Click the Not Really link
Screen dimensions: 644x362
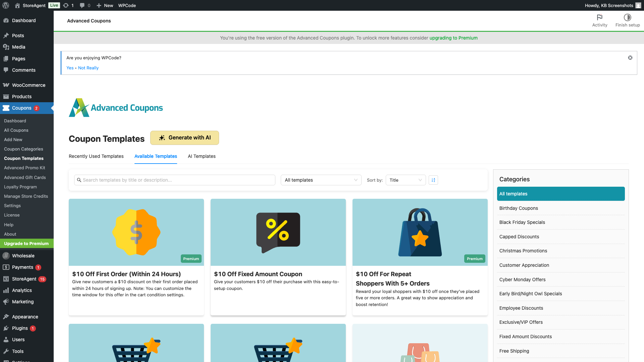click(88, 68)
